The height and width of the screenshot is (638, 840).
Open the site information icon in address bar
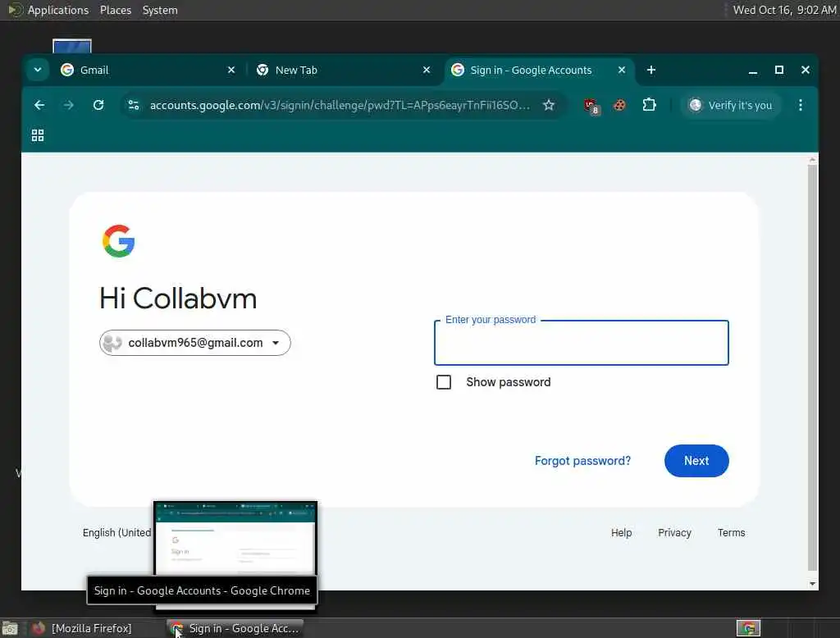pyautogui.click(x=134, y=105)
